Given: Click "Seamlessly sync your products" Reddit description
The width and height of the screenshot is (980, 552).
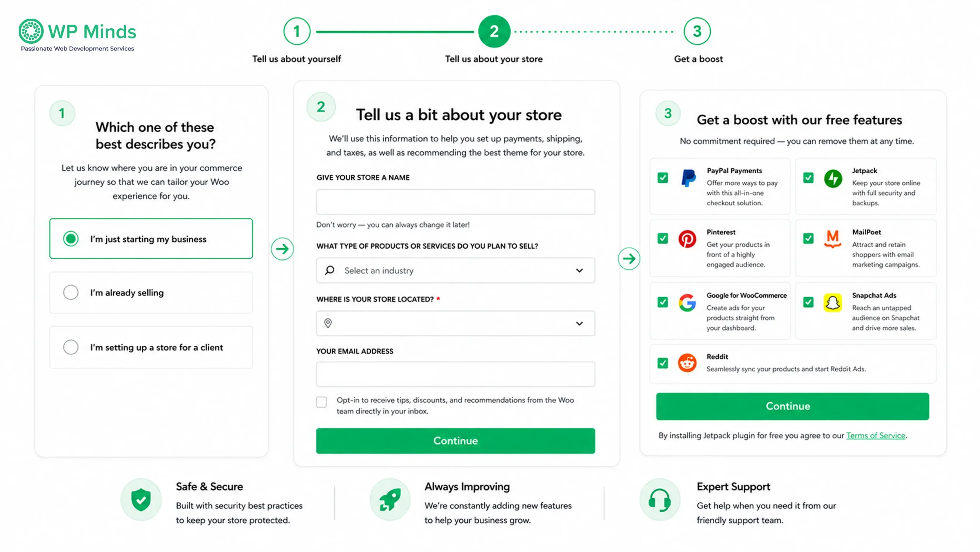Looking at the screenshot, I should click(786, 369).
